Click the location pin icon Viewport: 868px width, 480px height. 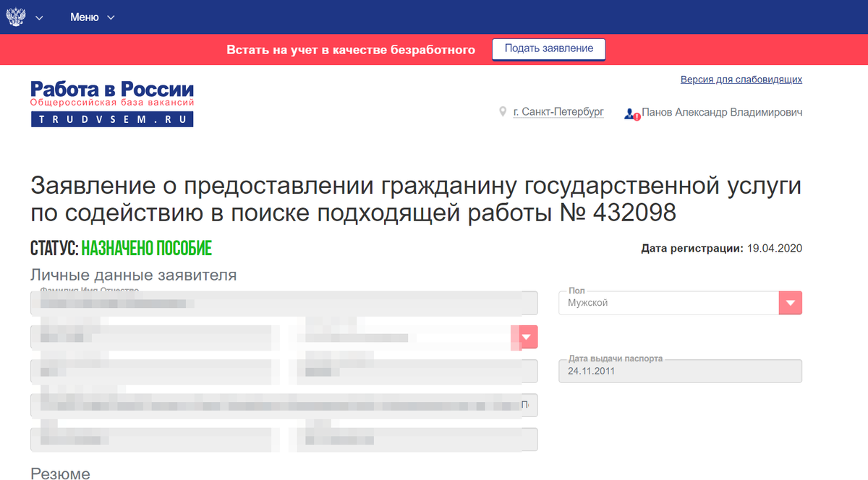pos(503,112)
